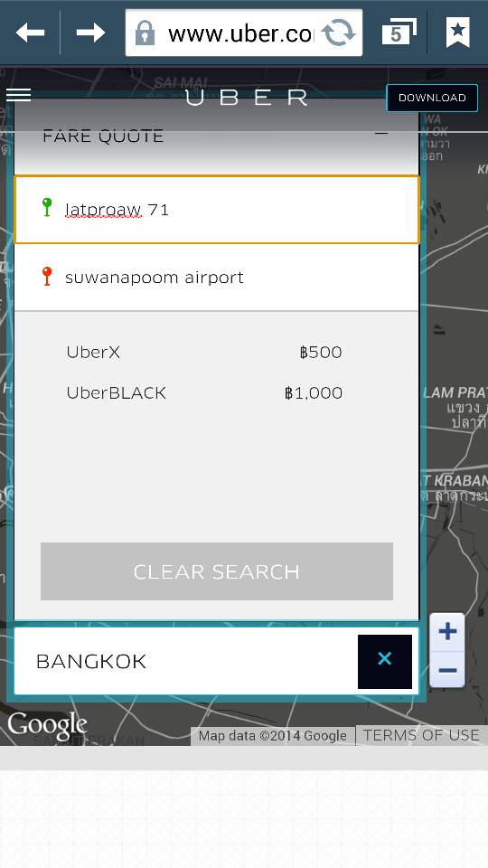The height and width of the screenshot is (868, 488).
Task: Open the browser bookmarks star icon
Action: pyautogui.click(x=457, y=33)
